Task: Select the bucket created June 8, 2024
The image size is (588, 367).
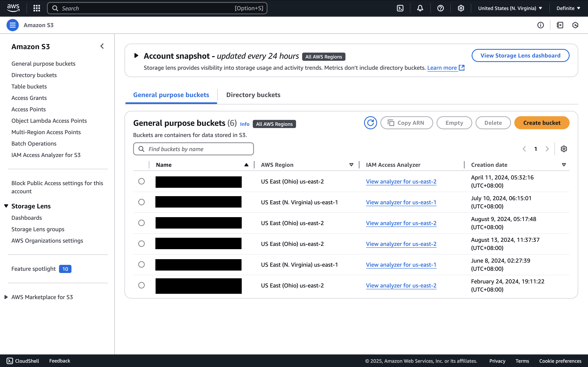Action: tap(141, 264)
